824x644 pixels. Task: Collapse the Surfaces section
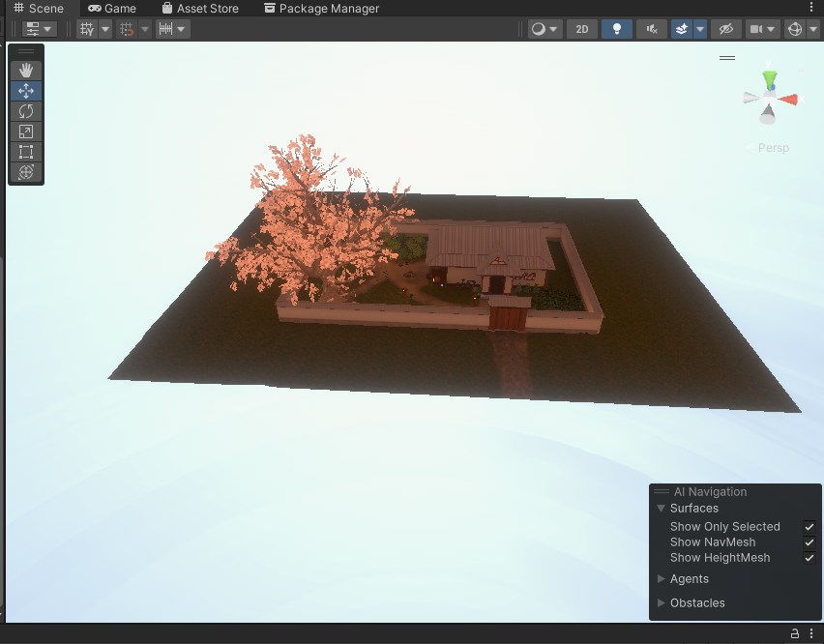[x=662, y=509]
